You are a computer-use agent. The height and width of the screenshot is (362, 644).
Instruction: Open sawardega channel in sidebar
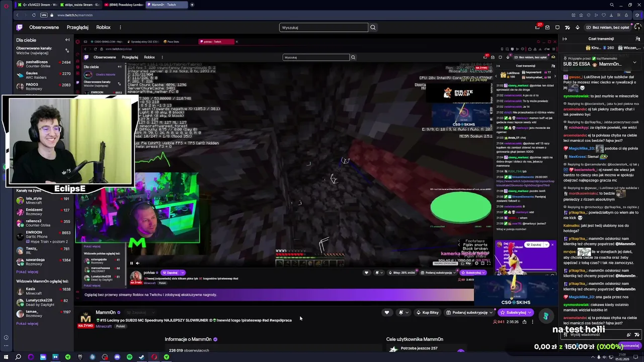coord(43,262)
